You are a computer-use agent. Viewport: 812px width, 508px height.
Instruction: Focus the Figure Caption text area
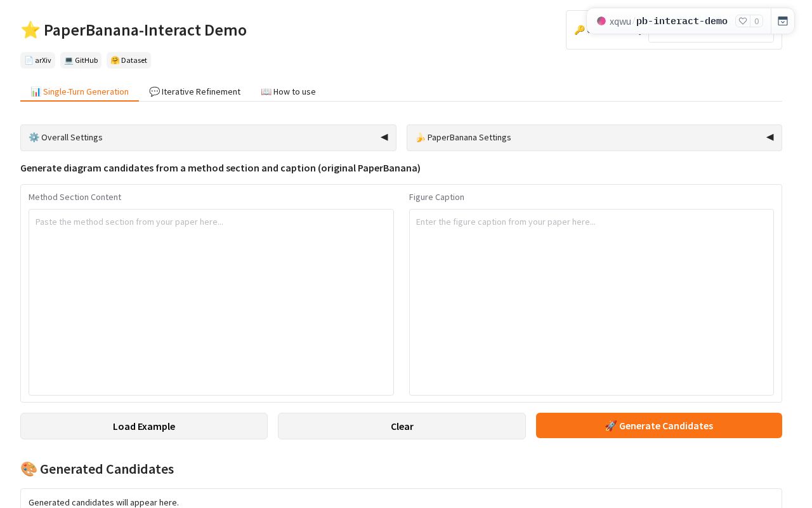click(591, 302)
